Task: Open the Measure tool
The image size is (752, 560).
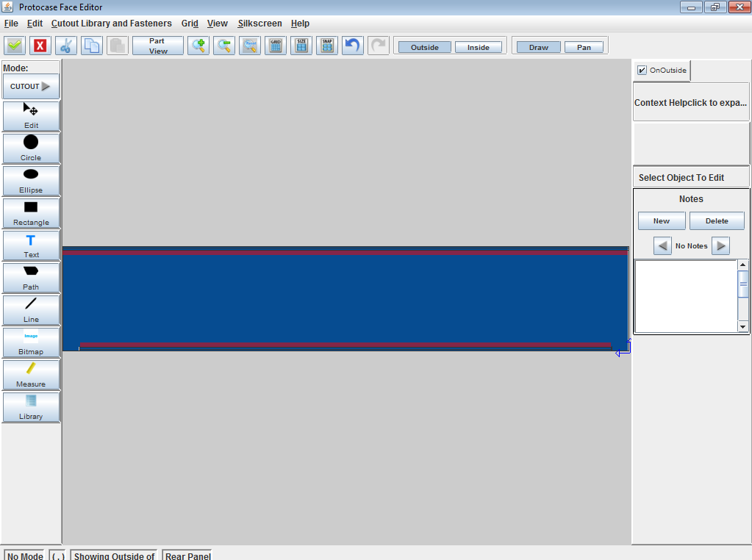Action: [31, 375]
